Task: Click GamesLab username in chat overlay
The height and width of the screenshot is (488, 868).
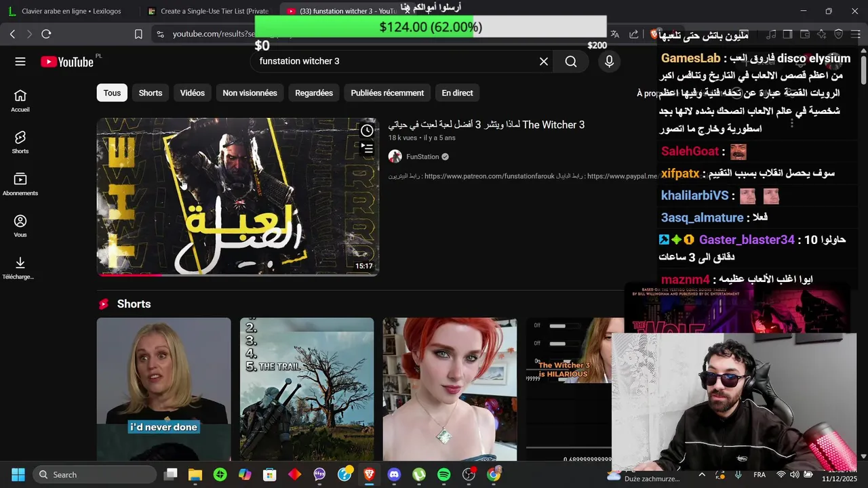Action: [x=690, y=58]
